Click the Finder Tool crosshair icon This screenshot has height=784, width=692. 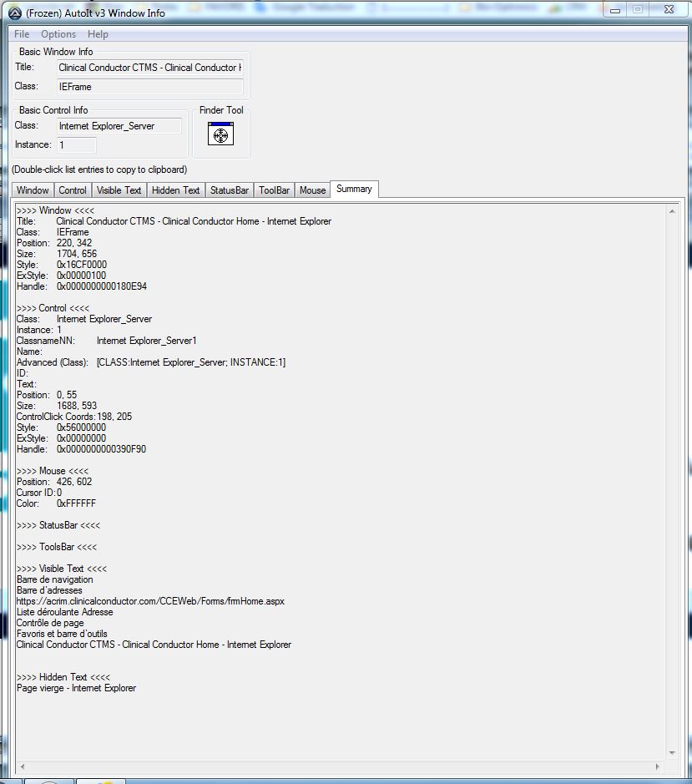point(220,134)
